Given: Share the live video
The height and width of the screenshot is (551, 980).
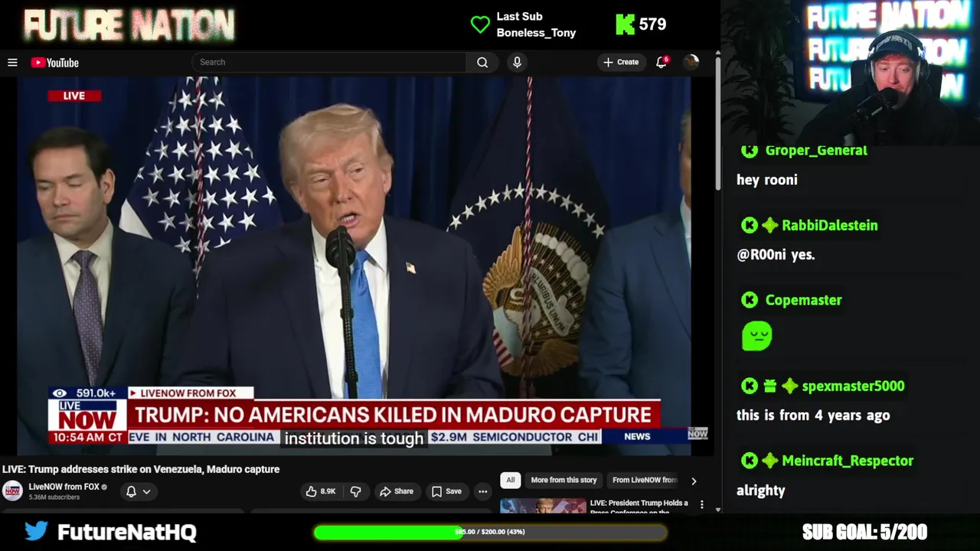Looking at the screenshot, I should coord(397,491).
